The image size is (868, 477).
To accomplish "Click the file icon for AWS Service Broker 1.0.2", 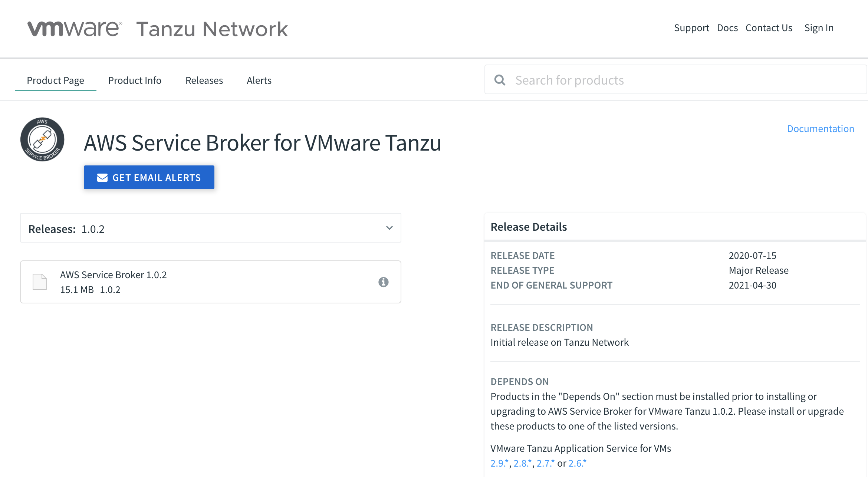I will click(40, 282).
